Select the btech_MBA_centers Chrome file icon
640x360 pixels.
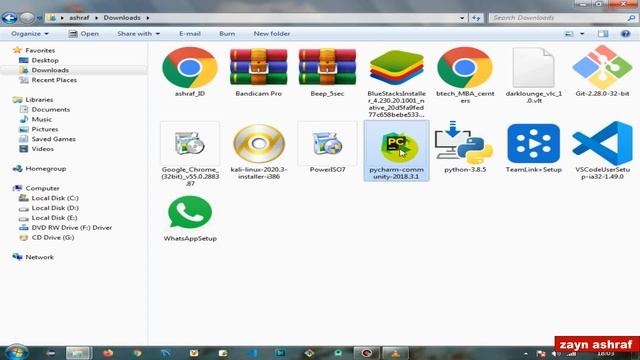(x=464, y=68)
